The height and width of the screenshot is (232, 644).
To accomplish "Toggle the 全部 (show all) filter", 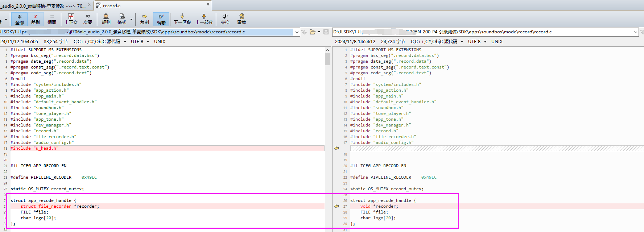I will [x=20, y=19].
